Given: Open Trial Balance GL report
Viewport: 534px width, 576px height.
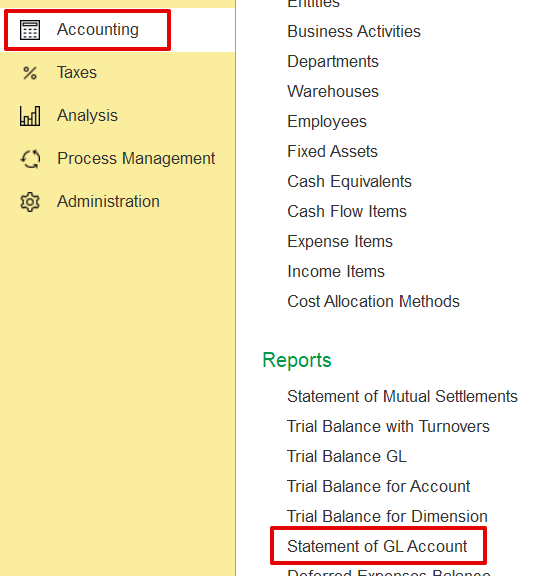Looking at the screenshot, I should (x=347, y=457).
